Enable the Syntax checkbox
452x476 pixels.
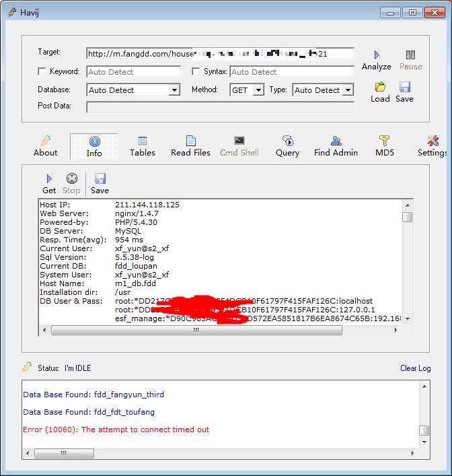click(196, 71)
